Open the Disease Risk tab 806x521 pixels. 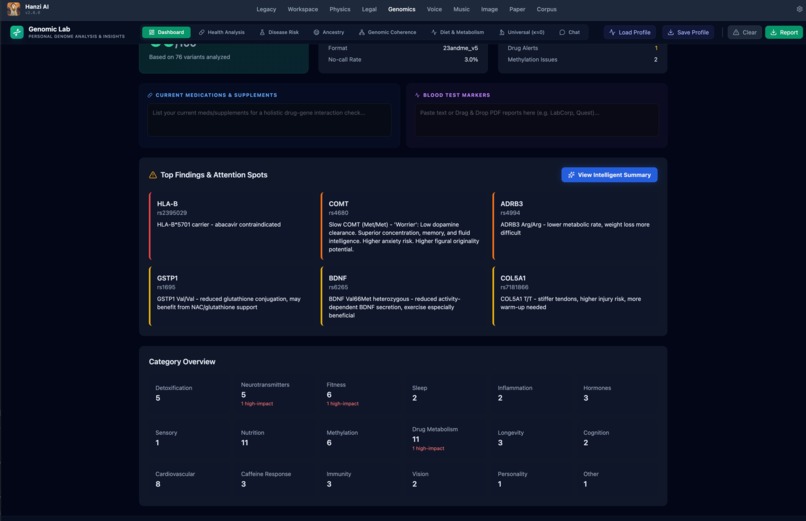click(279, 32)
